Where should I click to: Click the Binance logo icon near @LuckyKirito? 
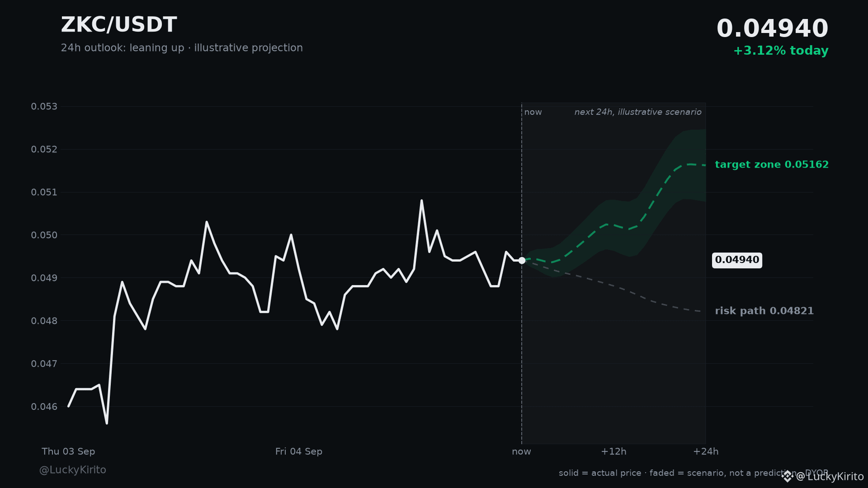click(x=787, y=476)
